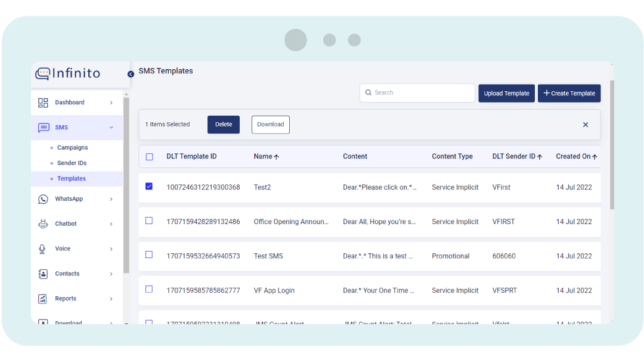Click the Voice microphone icon

[42, 249]
